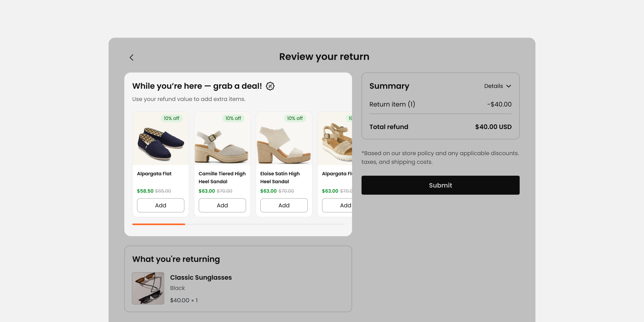This screenshot has height=322, width=644.
Task: Click the discount percent badge icon
Action: pos(270,86)
